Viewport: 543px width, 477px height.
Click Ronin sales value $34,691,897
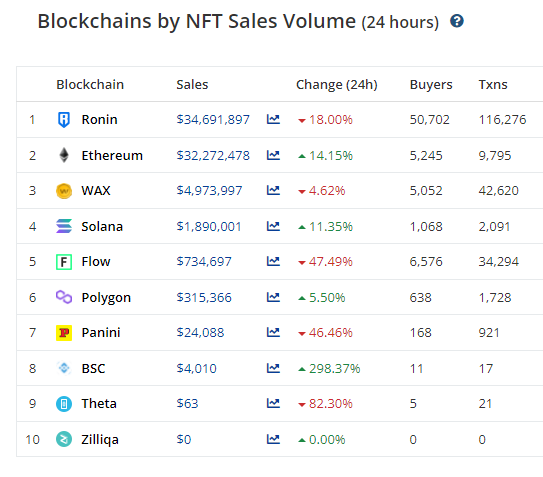[x=213, y=120]
